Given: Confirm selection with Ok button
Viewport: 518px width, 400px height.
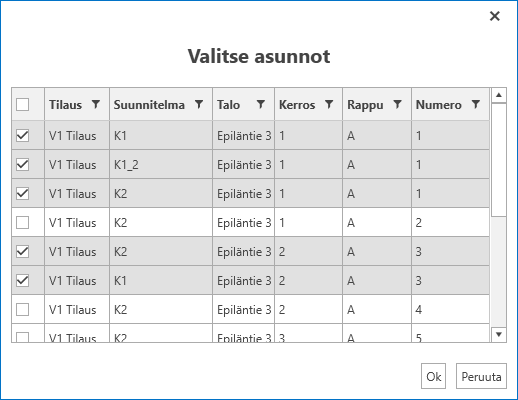Looking at the screenshot, I should pyautogui.click(x=433, y=376).
